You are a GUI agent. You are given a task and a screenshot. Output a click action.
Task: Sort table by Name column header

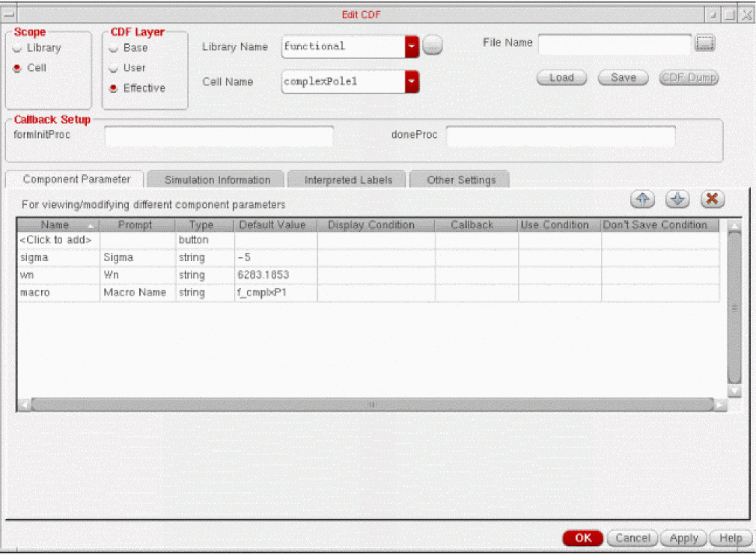(x=58, y=225)
